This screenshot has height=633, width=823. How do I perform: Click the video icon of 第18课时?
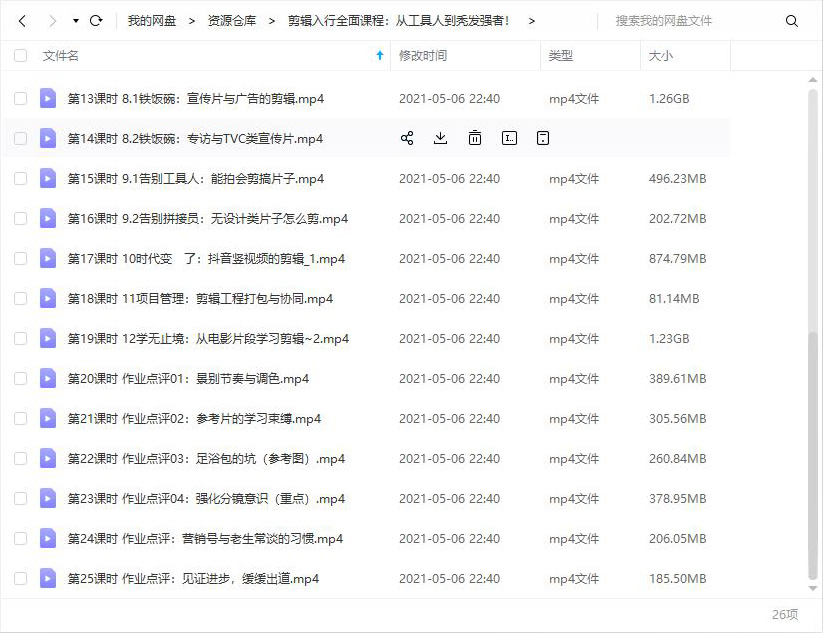tap(48, 298)
